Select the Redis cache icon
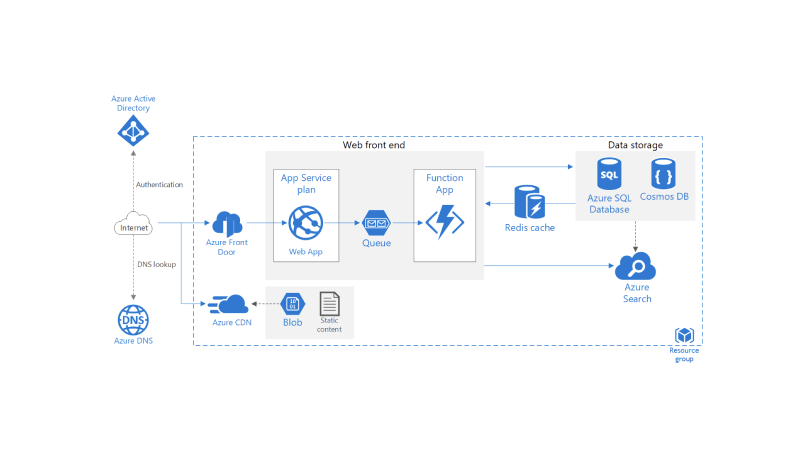812x456 pixels. pyautogui.click(x=530, y=203)
